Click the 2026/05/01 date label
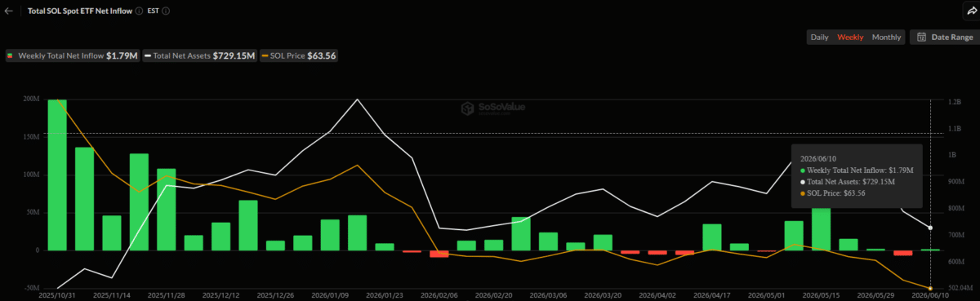The height and width of the screenshot is (301, 980). (767, 296)
